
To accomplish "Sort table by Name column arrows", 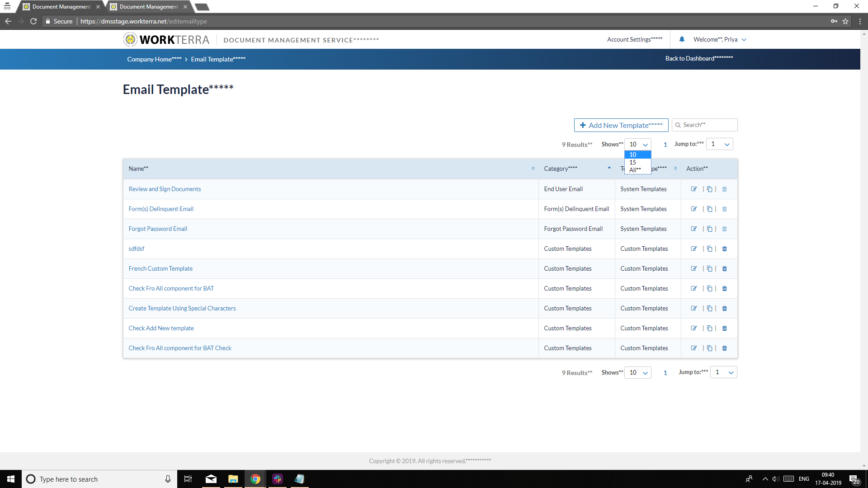I will click(533, 169).
